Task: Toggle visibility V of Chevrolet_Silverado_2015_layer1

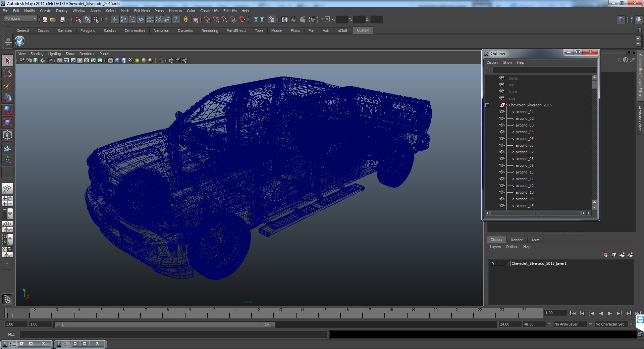Action: 493,263
